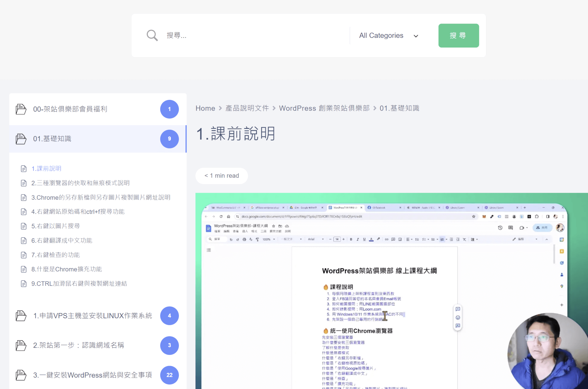The height and width of the screenshot is (389, 588).
Task: Open the All Categories dropdown
Action: (389, 36)
